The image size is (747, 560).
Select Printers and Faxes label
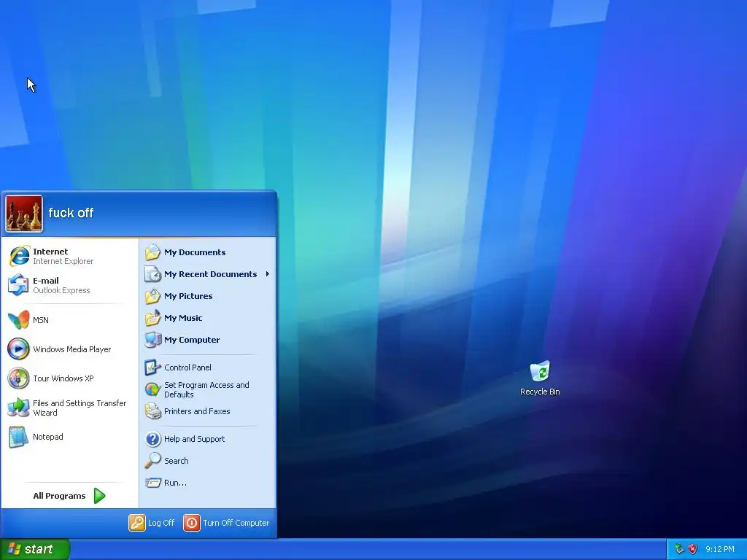click(197, 411)
